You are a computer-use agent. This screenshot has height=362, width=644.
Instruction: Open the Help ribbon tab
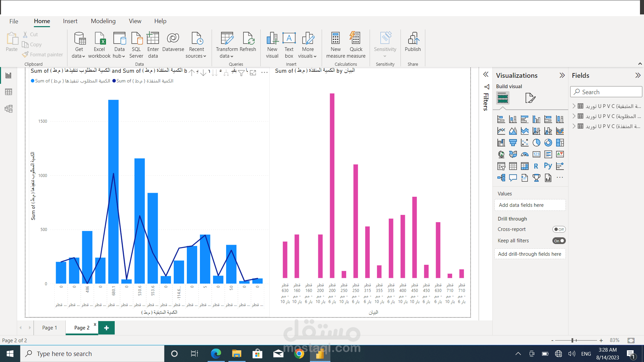[160, 21]
